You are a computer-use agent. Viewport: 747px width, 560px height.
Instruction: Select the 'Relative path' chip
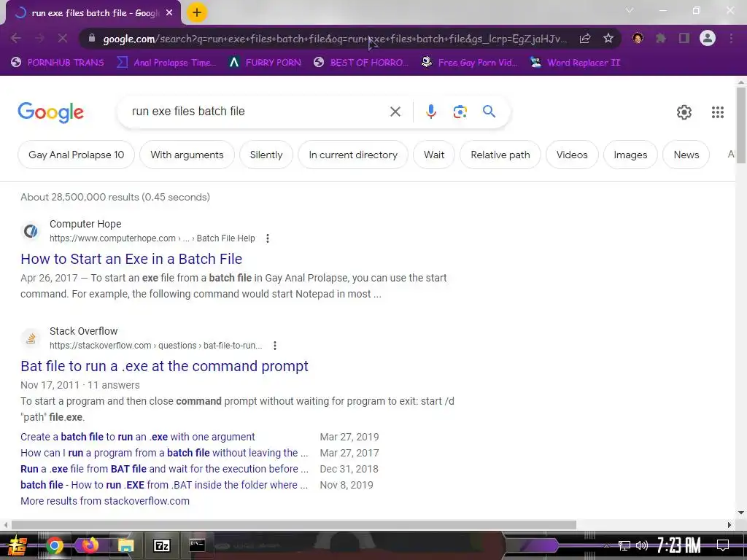click(x=500, y=155)
